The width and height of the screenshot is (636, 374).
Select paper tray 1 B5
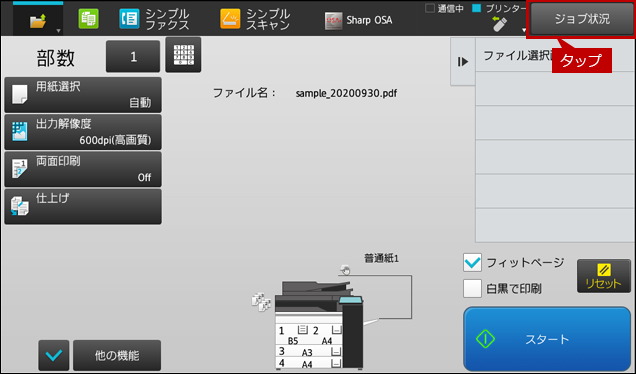[292, 335]
